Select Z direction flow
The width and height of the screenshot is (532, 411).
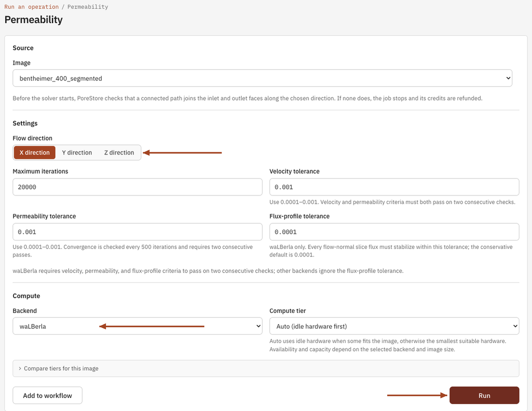(119, 152)
